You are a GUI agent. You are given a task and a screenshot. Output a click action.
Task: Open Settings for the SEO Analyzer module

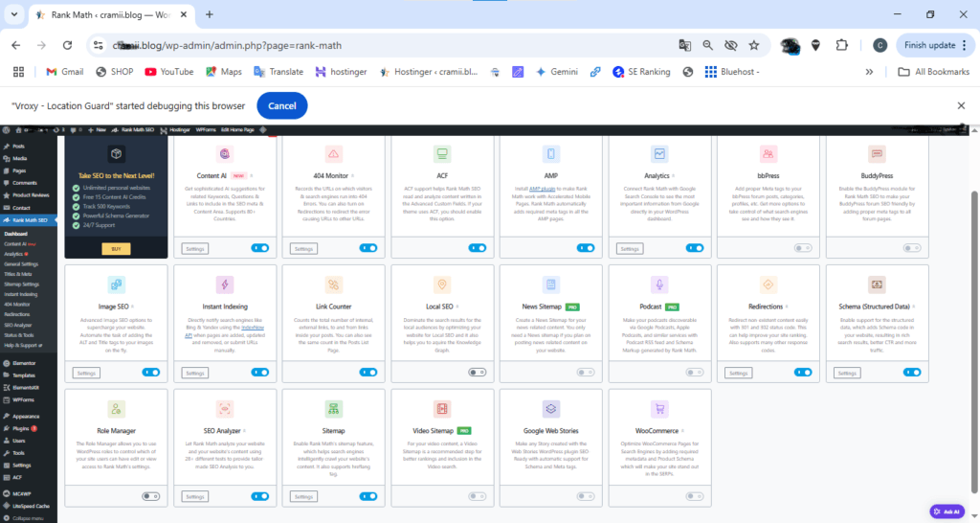pyautogui.click(x=195, y=497)
